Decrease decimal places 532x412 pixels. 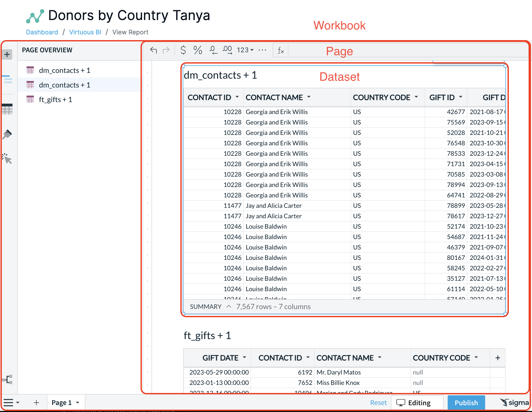(x=213, y=50)
